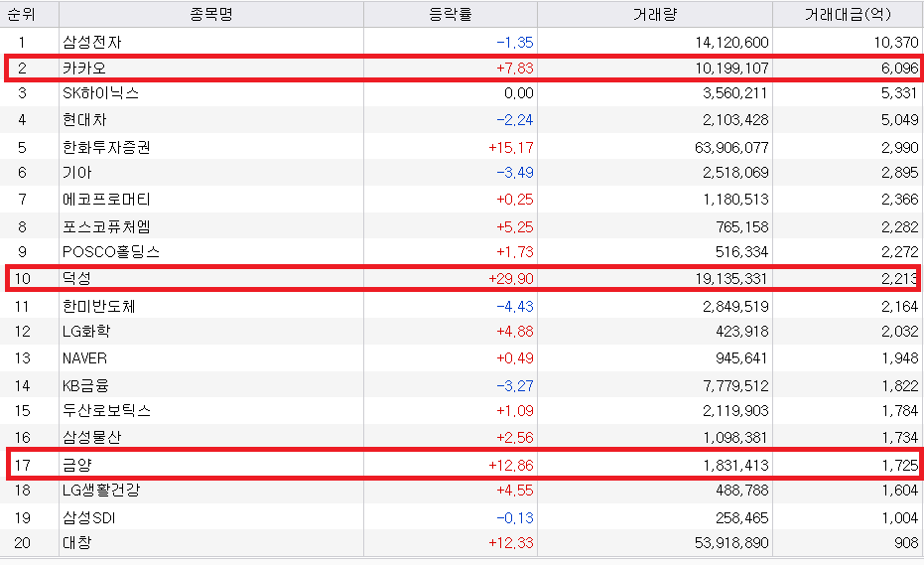Select stock name 에코프로머티
The height and width of the screenshot is (565, 924).
pyautogui.click(x=106, y=200)
